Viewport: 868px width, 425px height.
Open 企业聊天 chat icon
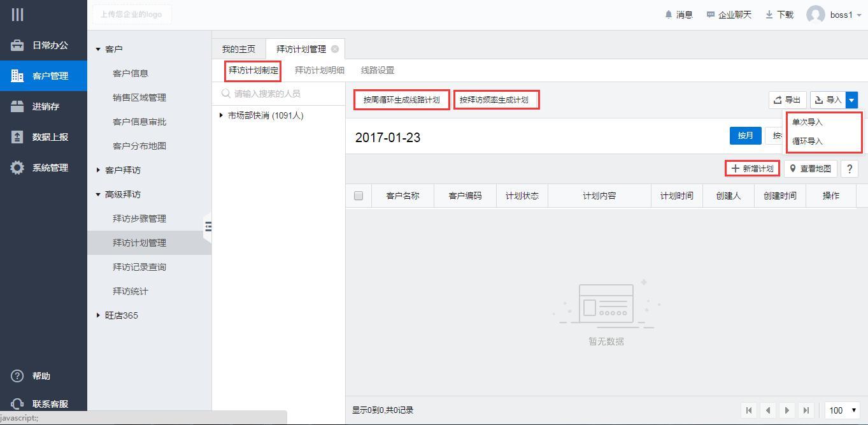(x=711, y=15)
